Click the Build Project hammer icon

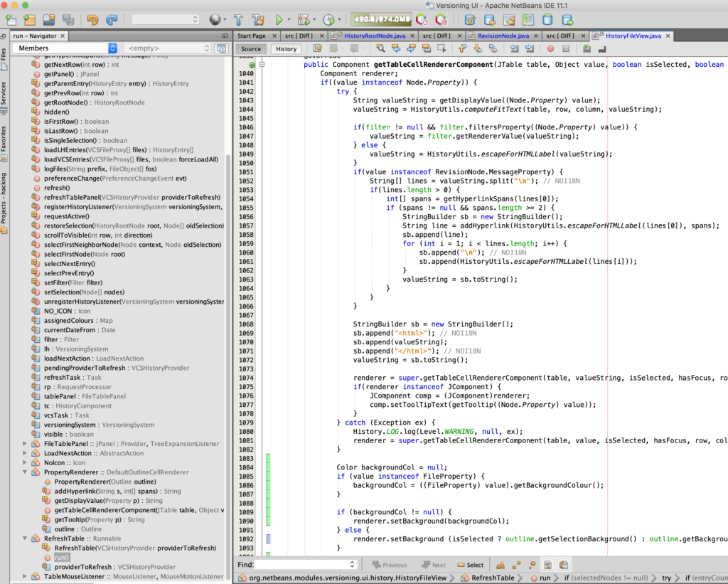[238, 20]
